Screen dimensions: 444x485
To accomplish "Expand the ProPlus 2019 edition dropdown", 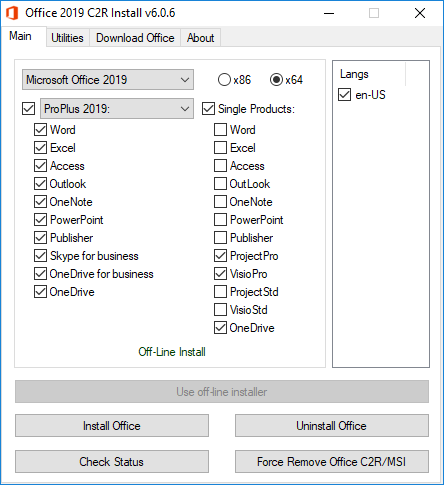I will (117, 109).
